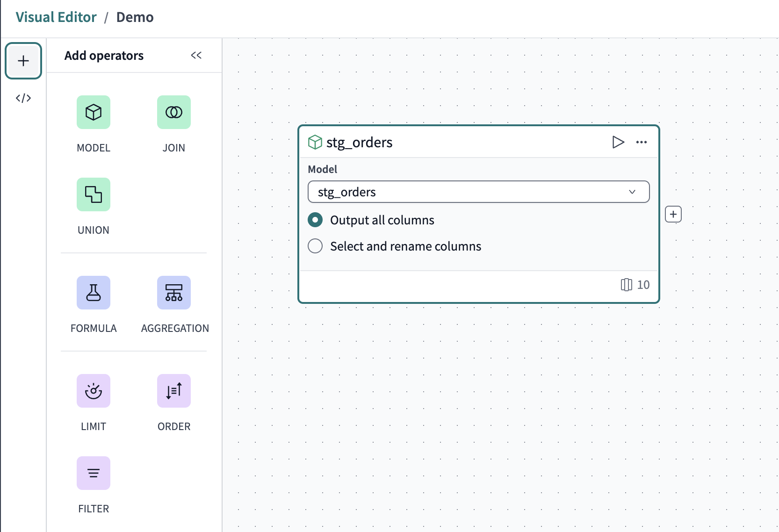Click the ORDER operator icon
Image resolution: width=779 pixels, height=532 pixels.
click(173, 391)
